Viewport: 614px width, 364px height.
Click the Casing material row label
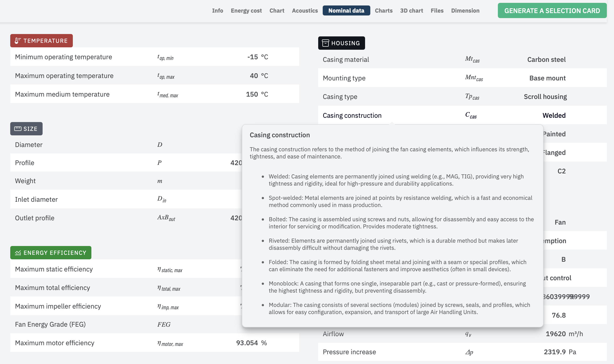pos(346,60)
